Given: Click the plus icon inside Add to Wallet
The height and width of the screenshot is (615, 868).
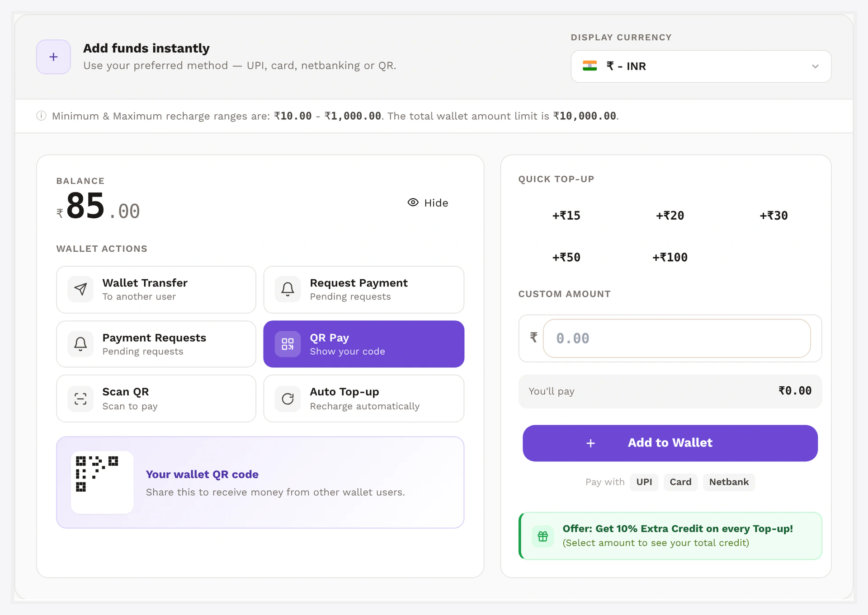Looking at the screenshot, I should coord(590,443).
